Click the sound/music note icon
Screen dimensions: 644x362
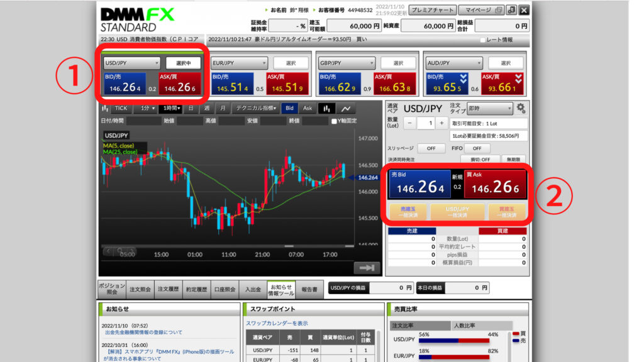click(x=511, y=10)
